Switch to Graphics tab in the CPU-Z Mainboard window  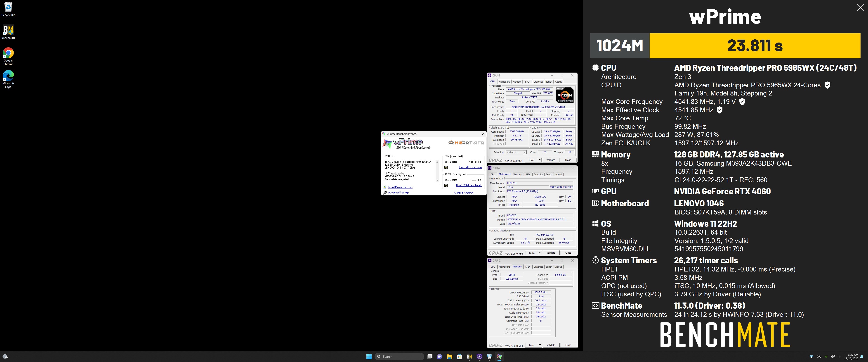[538, 174]
